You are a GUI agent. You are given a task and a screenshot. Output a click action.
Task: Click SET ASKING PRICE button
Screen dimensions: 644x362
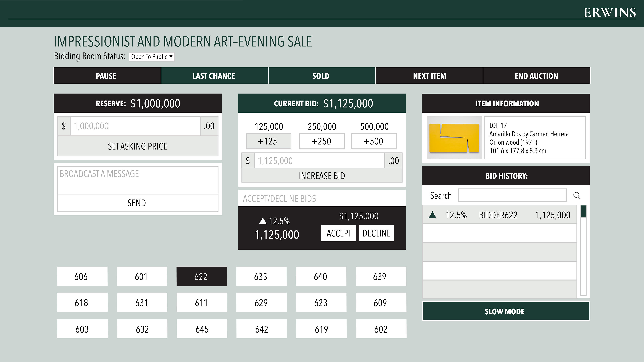pos(138,146)
